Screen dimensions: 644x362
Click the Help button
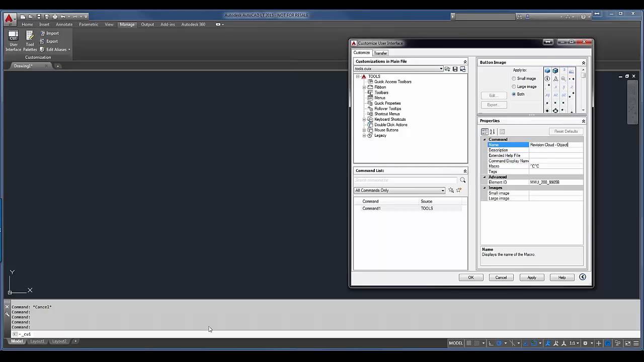click(562, 278)
